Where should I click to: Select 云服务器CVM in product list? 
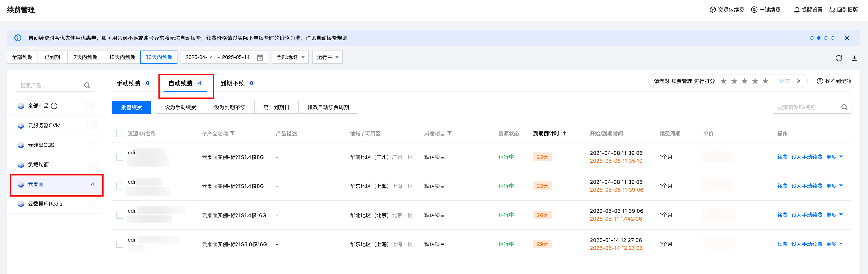pos(55,125)
